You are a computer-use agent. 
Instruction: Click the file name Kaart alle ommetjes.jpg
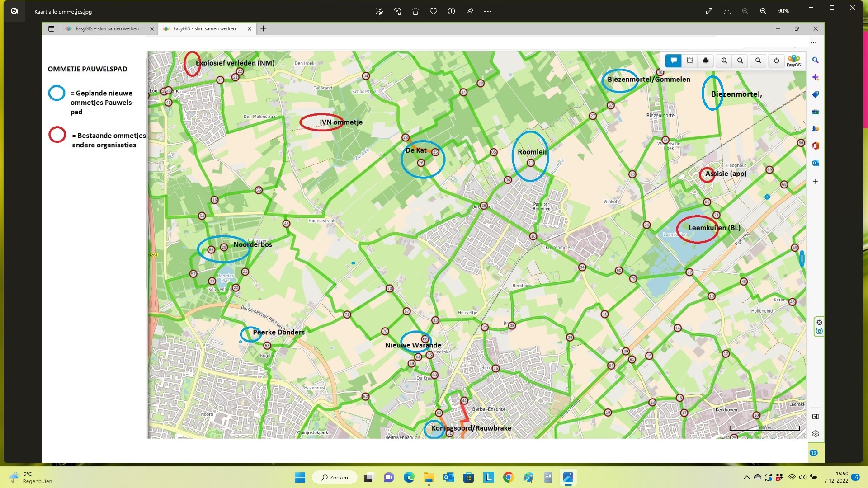63,12
